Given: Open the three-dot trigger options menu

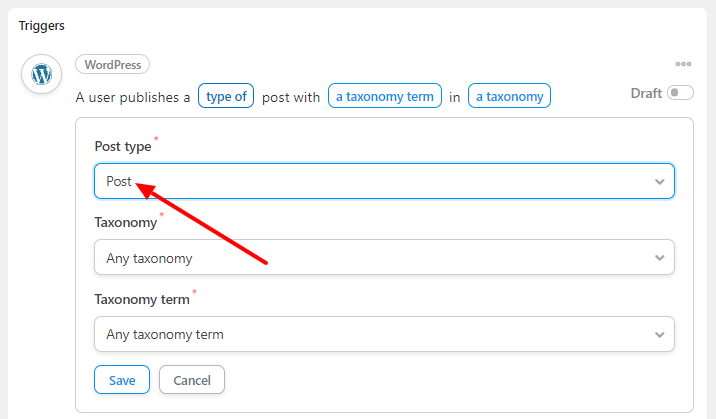Looking at the screenshot, I should pyautogui.click(x=683, y=64).
